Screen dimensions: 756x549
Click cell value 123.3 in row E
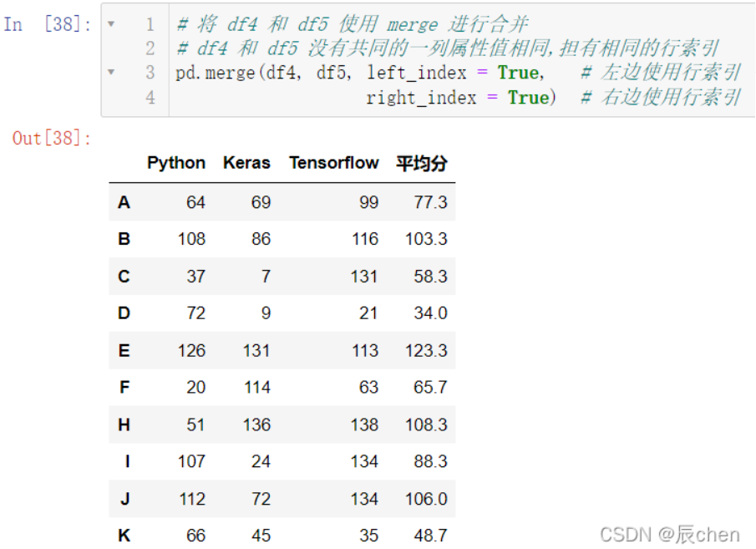[x=426, y=351]
